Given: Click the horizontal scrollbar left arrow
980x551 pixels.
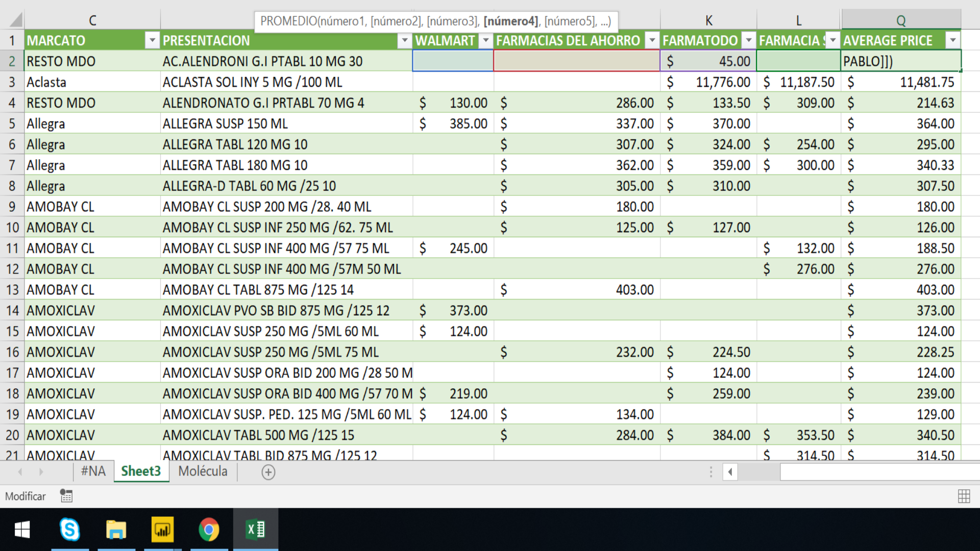Looking at the screenshot, I should (730, 472).
